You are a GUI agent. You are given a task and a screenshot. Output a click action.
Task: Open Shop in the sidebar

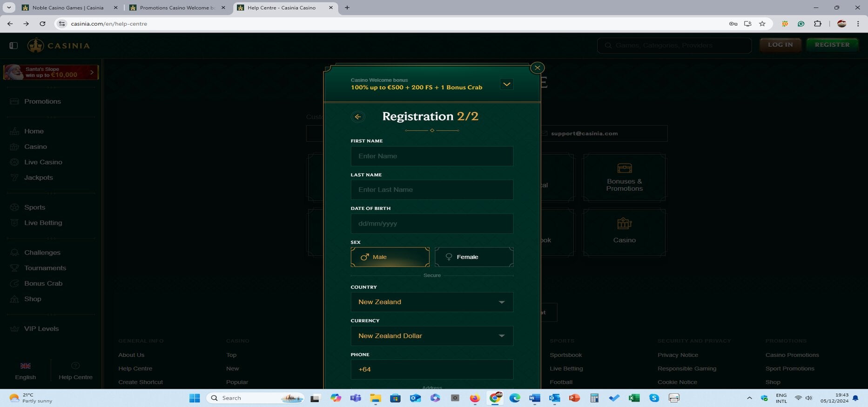click(x=32, y=299)
